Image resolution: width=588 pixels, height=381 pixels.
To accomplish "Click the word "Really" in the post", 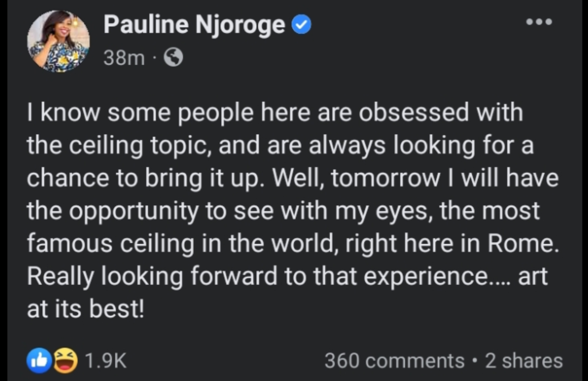I will click(x=61, y=276).
